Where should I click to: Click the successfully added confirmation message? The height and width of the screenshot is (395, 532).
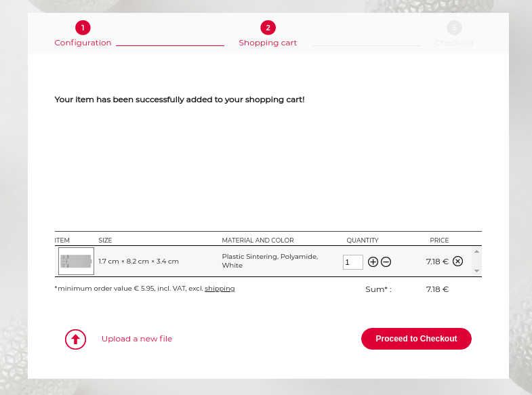click(180, 100)
